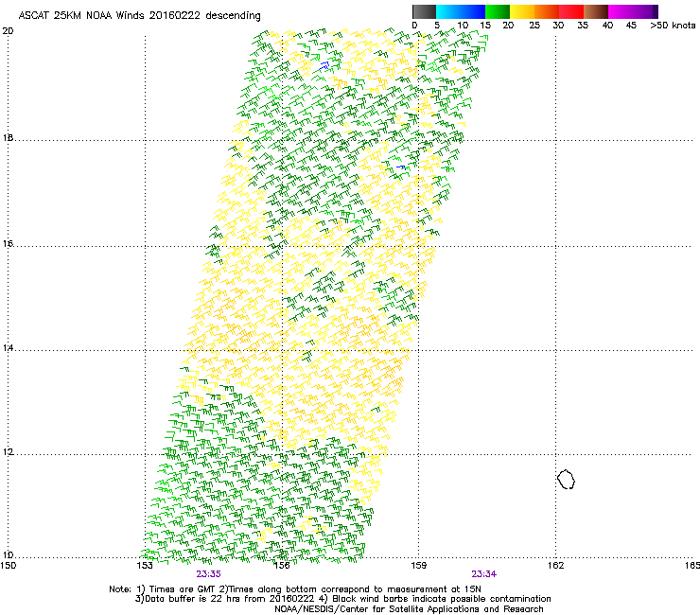Click the blue wind barb near 19N
The height and width of the screenshot is (615, 700).
coord(324,65)
